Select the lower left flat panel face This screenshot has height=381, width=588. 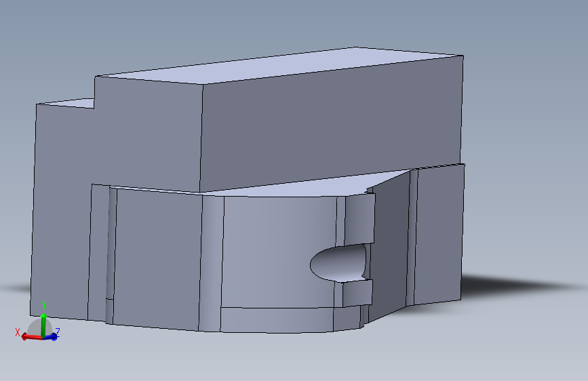[157, 259]
